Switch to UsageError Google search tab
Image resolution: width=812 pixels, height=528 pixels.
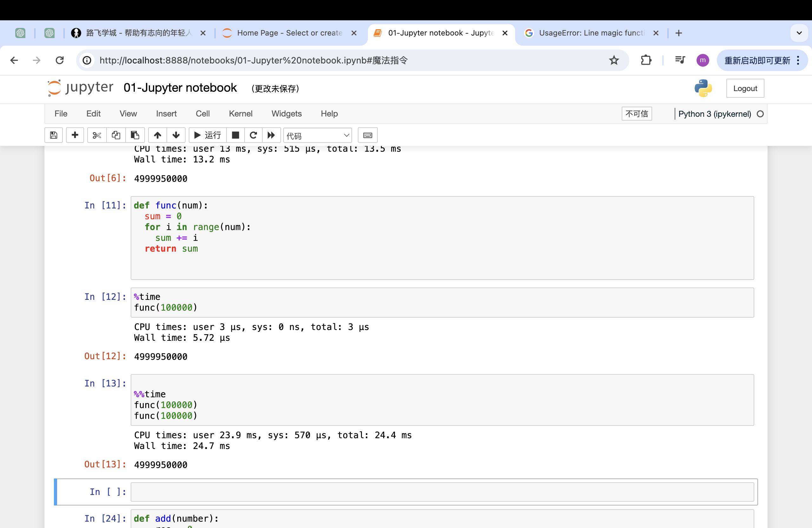tap(592, 33)
